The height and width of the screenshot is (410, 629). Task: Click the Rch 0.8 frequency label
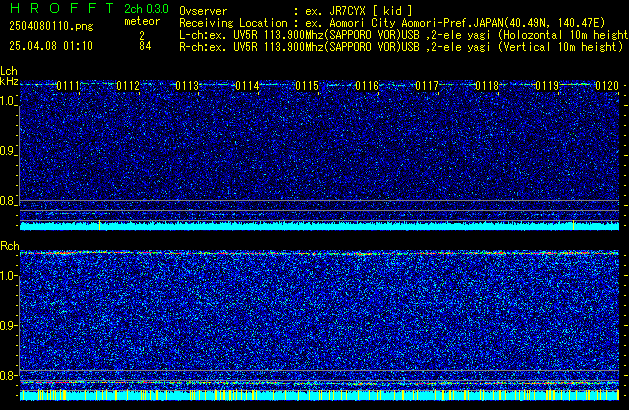coord(8,375)
